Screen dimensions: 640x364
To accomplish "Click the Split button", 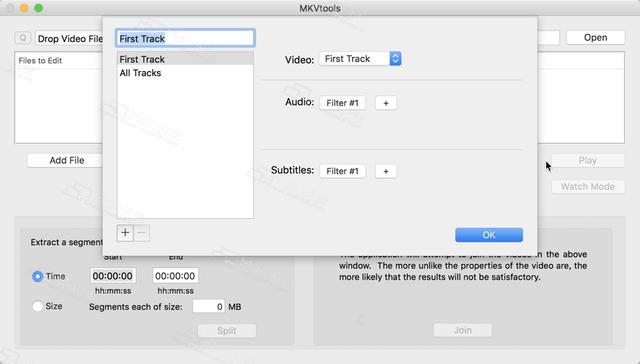I will click(227, 331).
